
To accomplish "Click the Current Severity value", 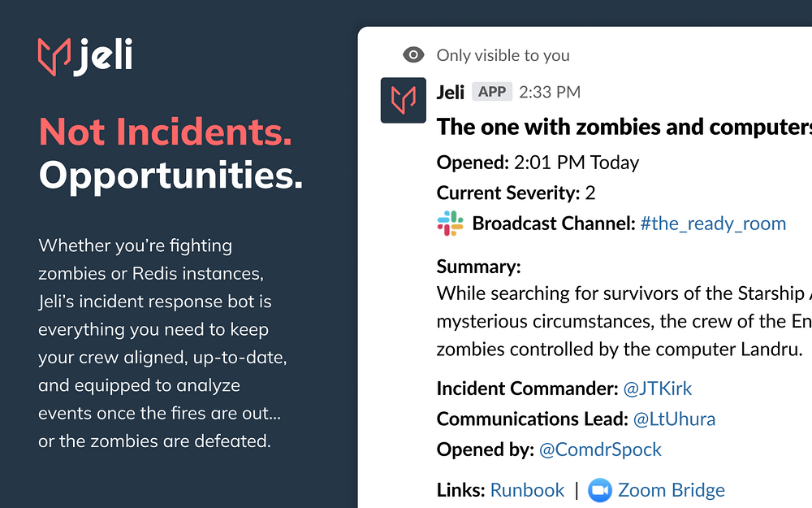I will coord(590,193).
